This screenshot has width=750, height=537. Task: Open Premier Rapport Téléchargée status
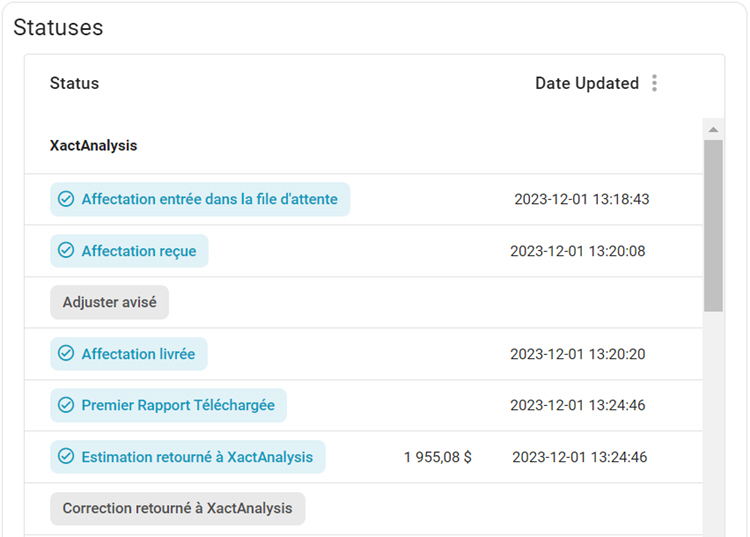click(178, 405)
